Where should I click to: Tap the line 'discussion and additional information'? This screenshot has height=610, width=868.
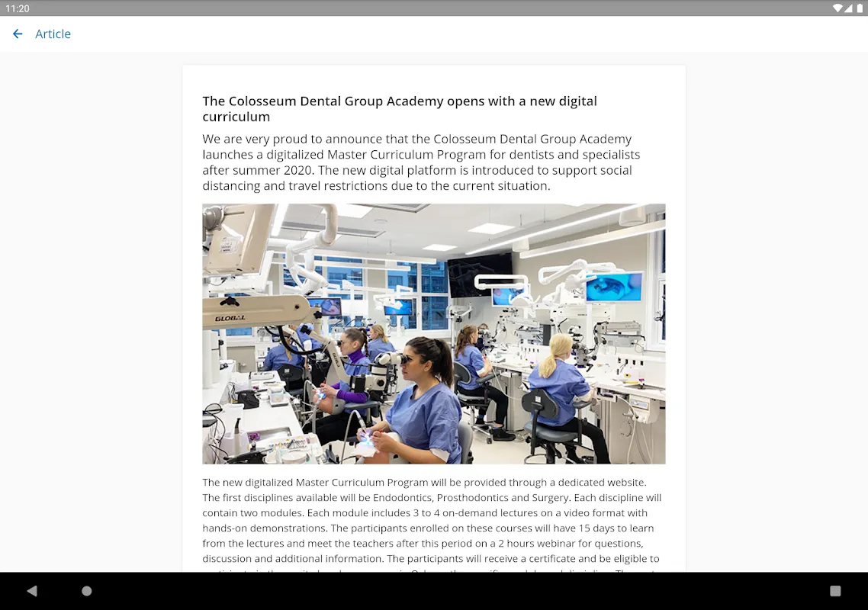click(431, 558)
